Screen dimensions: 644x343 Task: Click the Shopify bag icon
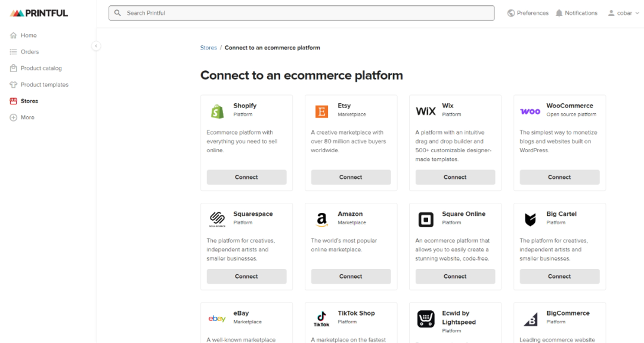pyautogui.click(x=217, y=111)
